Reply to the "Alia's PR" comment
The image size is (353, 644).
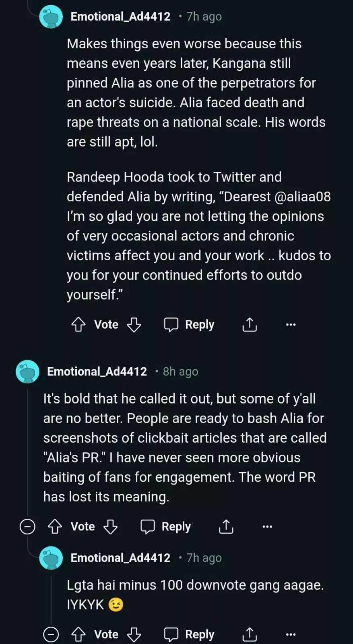(166, 526)
